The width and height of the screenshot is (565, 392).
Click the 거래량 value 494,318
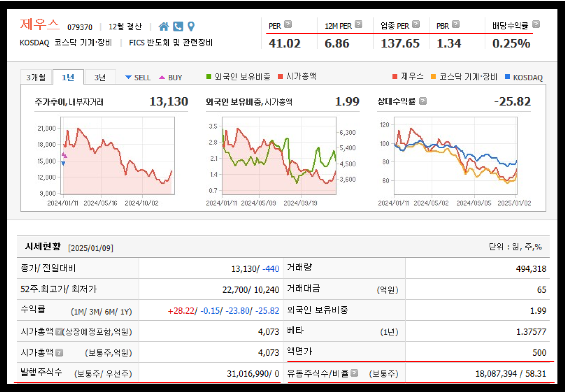click(531, 269)
